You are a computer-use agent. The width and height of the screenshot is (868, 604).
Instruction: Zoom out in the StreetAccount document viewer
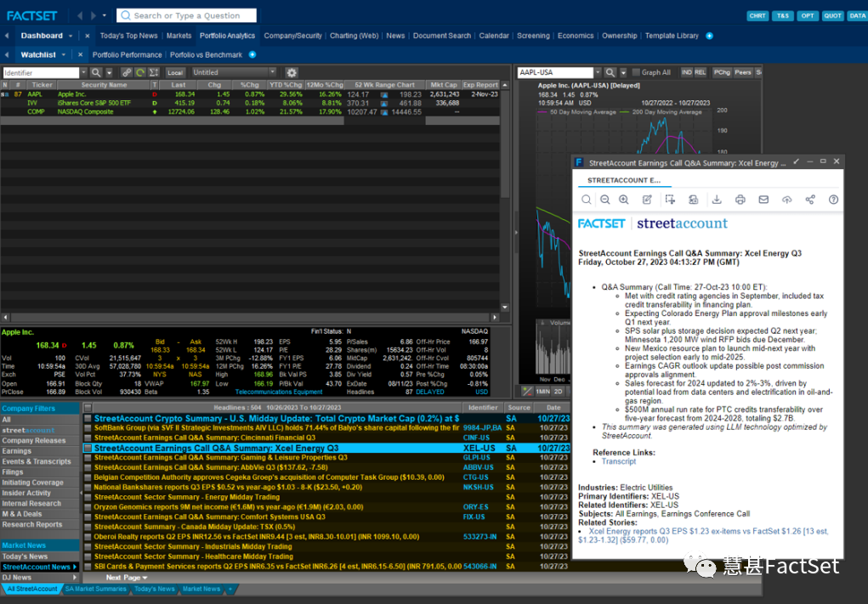605,200
